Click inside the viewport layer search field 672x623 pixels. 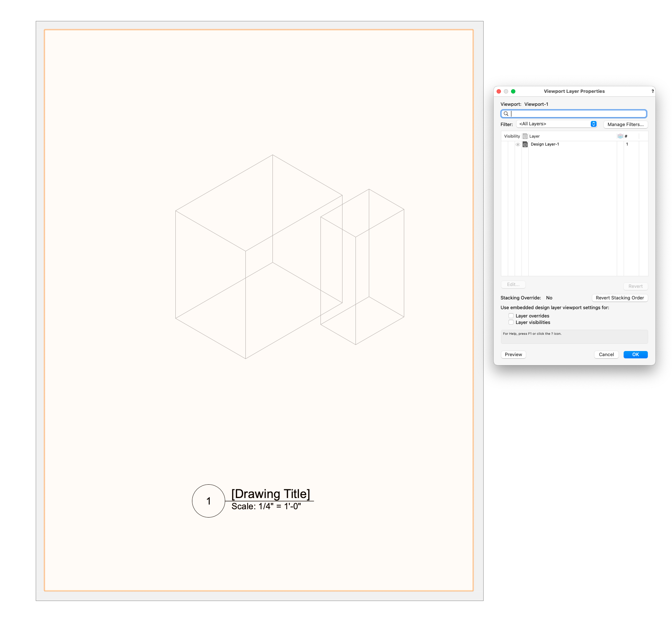pyautogui.click(x=574, y=114)
